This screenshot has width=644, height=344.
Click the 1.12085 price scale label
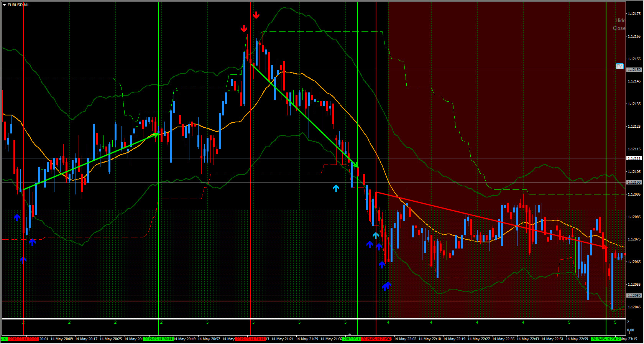coord(634,217)
